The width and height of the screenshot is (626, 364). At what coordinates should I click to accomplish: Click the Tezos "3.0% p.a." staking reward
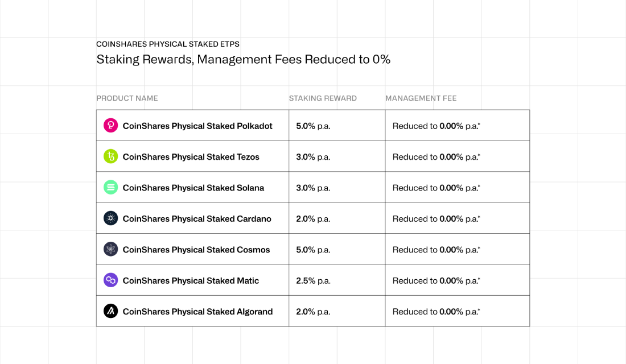click(x=313, y=157)
